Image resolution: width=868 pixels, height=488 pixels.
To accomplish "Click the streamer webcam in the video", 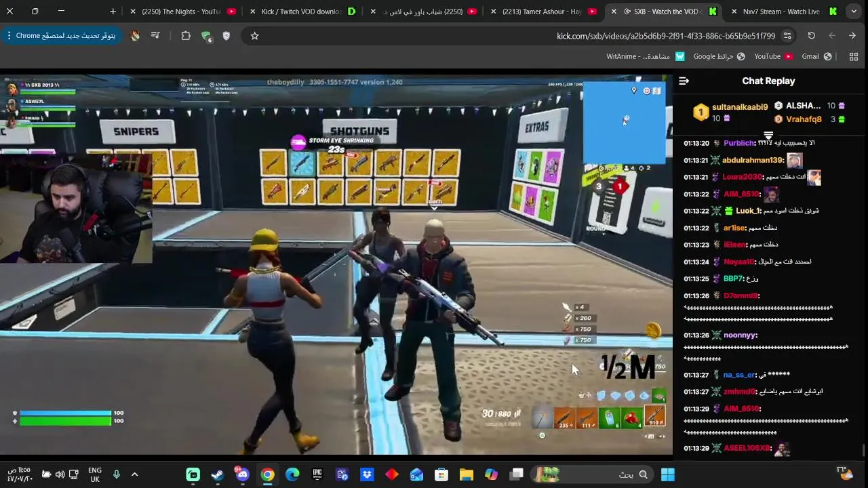I will coord(76,207).
